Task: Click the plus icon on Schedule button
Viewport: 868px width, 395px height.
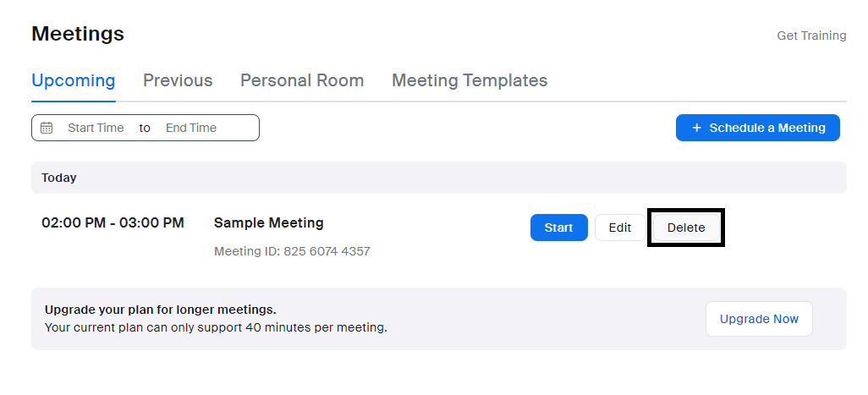Action: (696, 128)
